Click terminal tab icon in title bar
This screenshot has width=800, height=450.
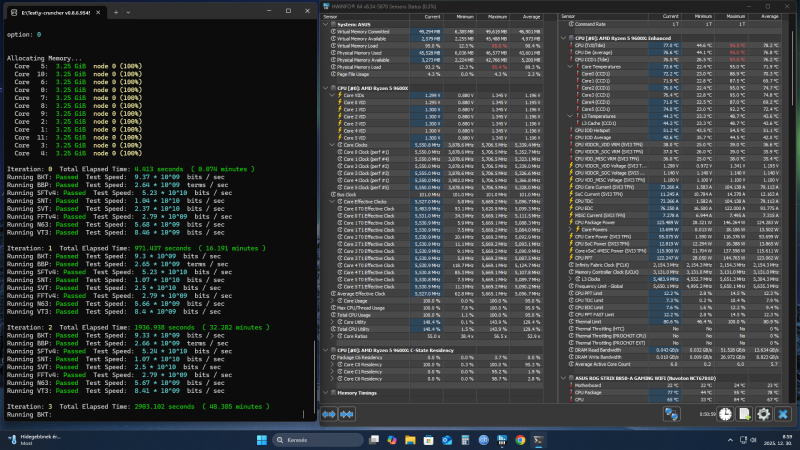click(x=14, y=12)
